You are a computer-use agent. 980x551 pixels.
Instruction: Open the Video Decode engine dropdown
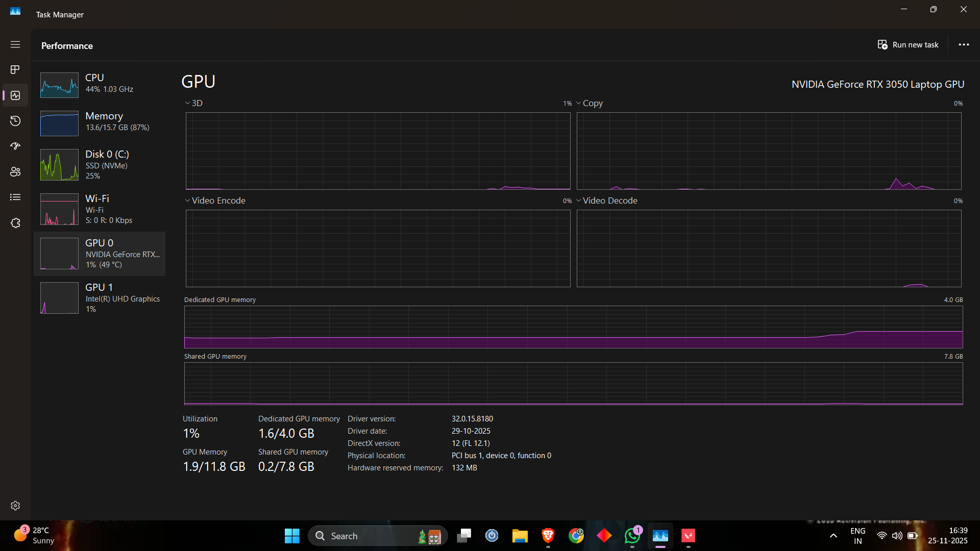coord(606,201)
